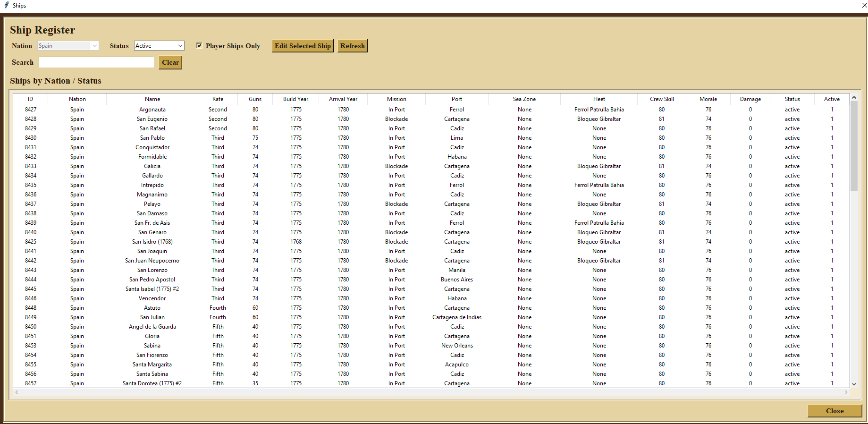Click the vertical scrollbar thumb
The image size is (868, 424).
[854, 146]
